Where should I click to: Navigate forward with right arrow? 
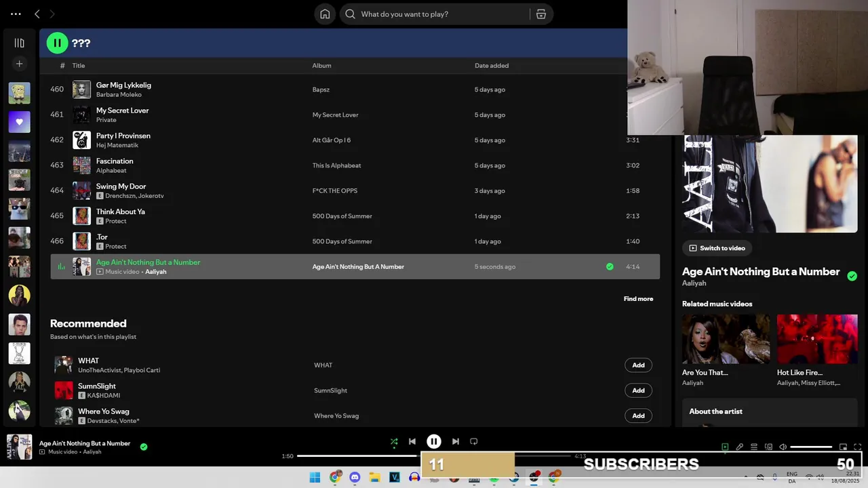(x=52, y=14)
